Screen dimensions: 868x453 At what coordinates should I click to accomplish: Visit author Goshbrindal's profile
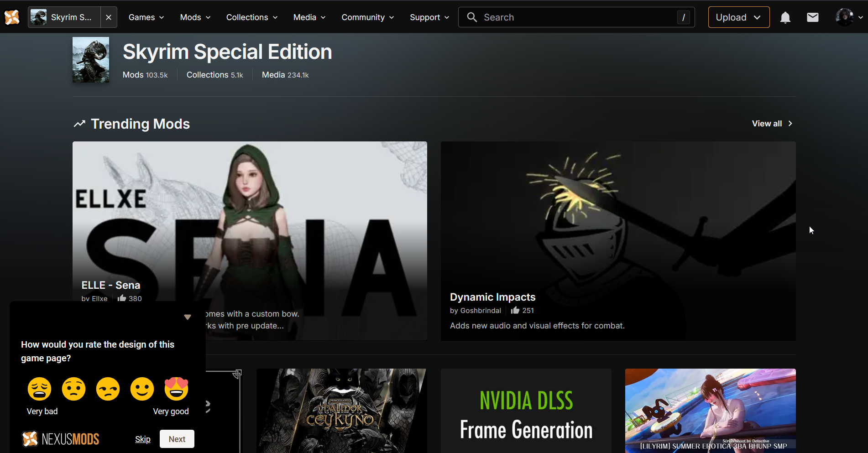481,311
